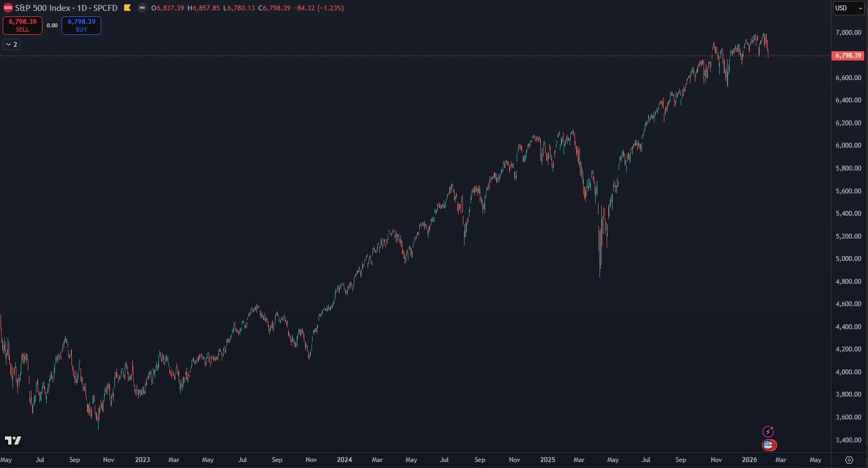Click the 0.00 spread value between SELL and BUY
Screen dimensions: 868x468
click(x=52, y=25)
